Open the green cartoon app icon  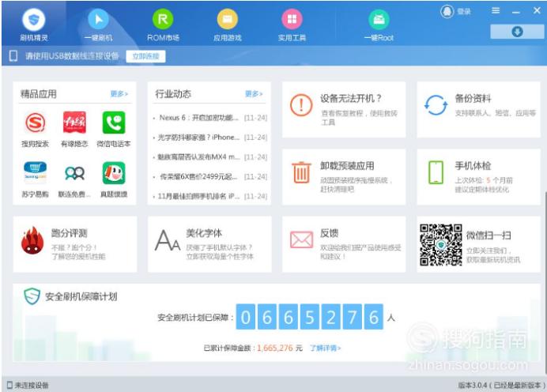pos(114,173)
